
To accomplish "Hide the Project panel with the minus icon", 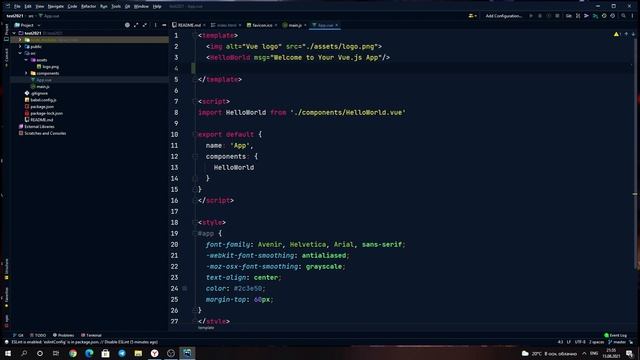I will point(164,25).
